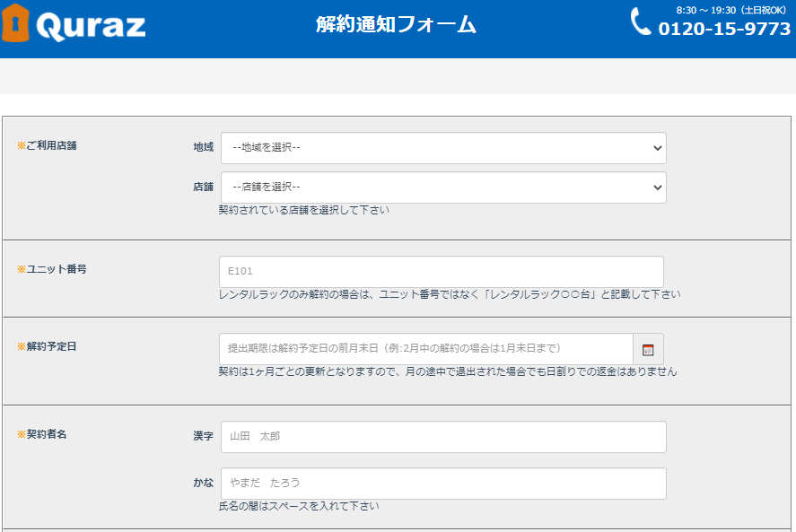Click the ※契約者名 section label
This screenshot has width=796, height=532.
tap(41, 434)
